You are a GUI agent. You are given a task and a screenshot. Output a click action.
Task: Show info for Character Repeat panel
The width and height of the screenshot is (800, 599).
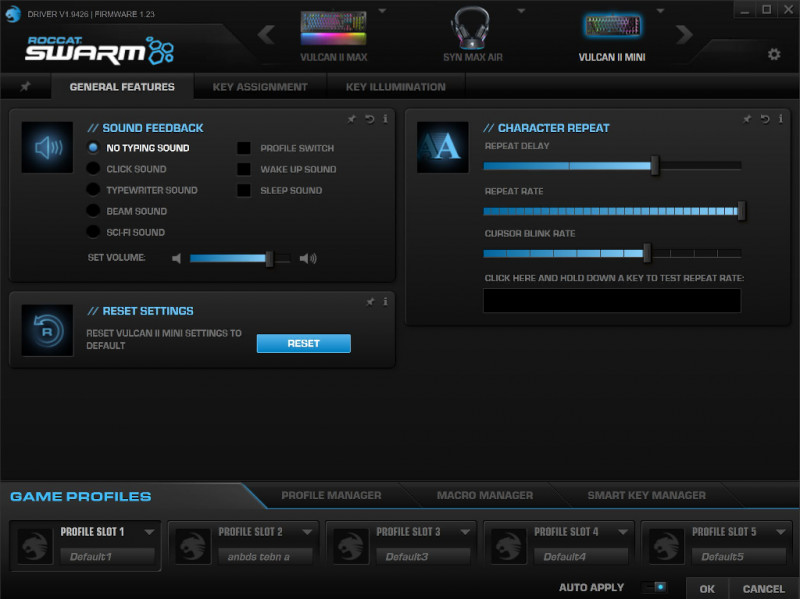[x=781, y=119]
